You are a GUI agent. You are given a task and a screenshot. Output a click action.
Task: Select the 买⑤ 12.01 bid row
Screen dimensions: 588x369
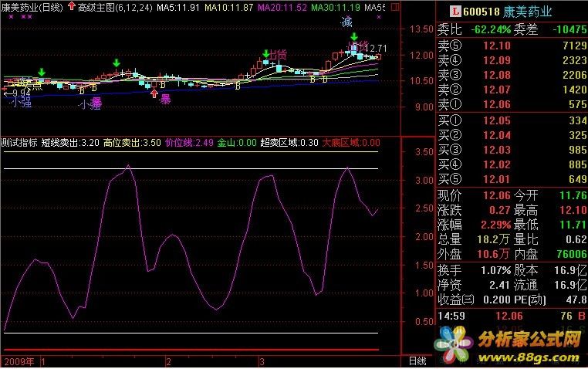tap(512, 179)
